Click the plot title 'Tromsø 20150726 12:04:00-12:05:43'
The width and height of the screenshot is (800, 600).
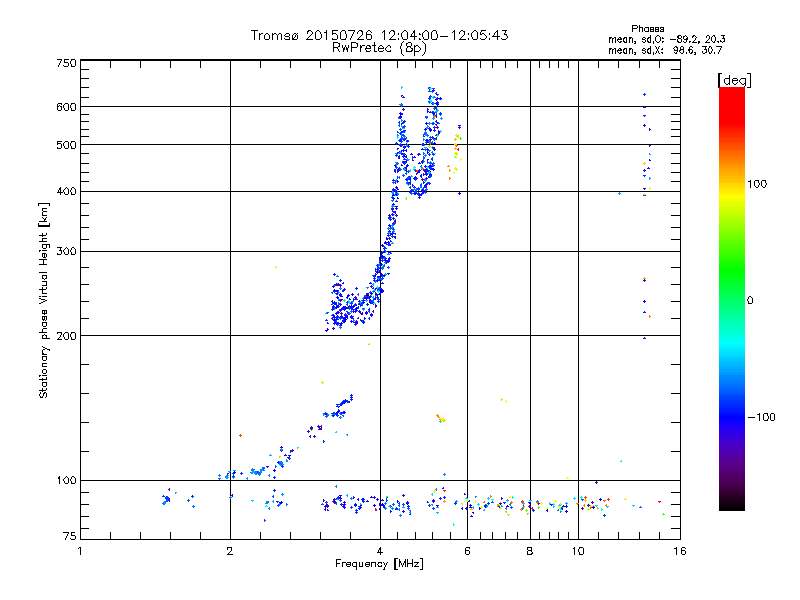pyautogui.click(x=379, y=35)
